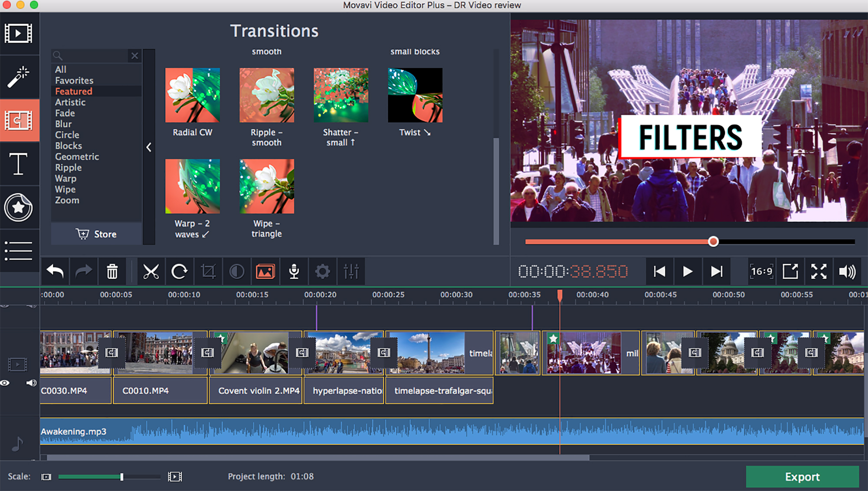Screen dimensions: 868x491
Task: Select the Settings gear icon
Action: (x=323, y=272)
